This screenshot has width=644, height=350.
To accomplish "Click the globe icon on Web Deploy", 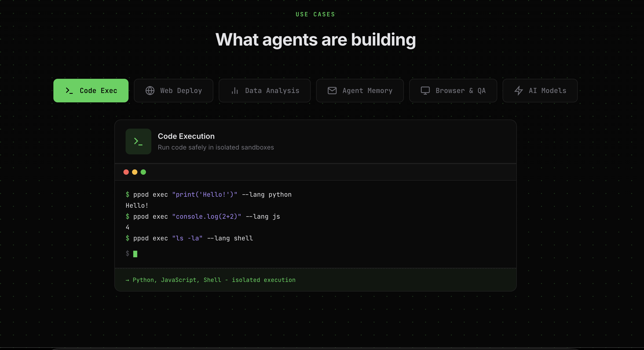I will click(x=150, y=91).
